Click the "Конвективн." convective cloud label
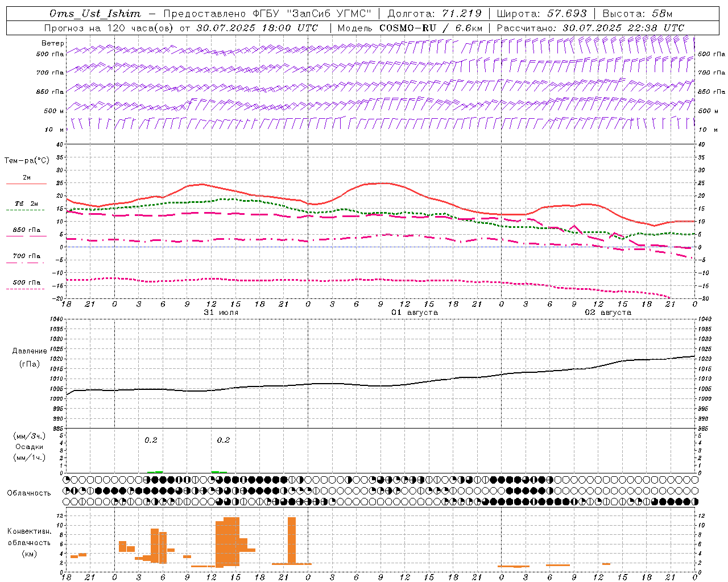Image resolution: width=728 pixels, height=582 pixels. [30, 531]
